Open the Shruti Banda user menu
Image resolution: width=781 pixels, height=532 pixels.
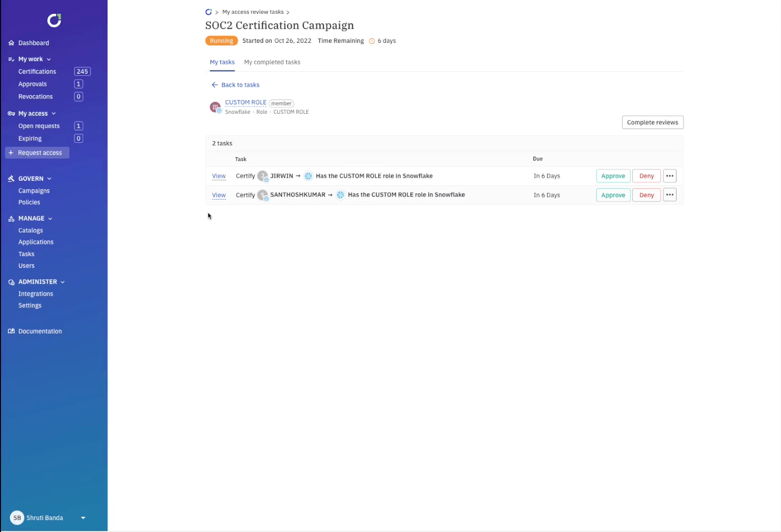(83, 518)
